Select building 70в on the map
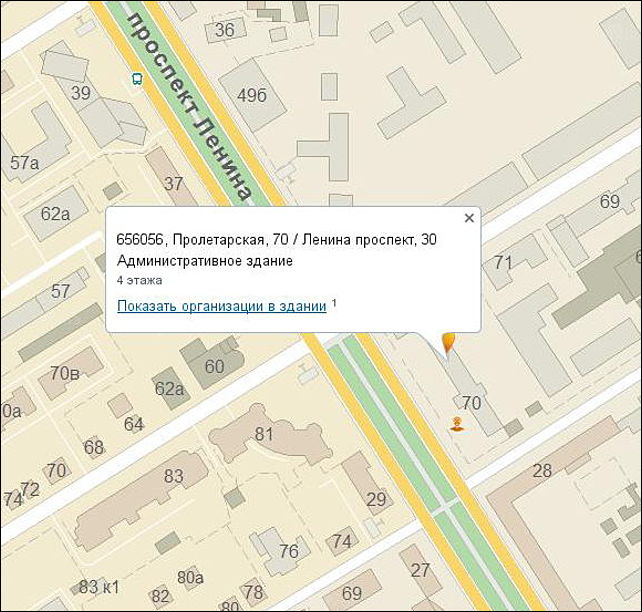This screenshot has height=612, width=642. pos(65,373)
